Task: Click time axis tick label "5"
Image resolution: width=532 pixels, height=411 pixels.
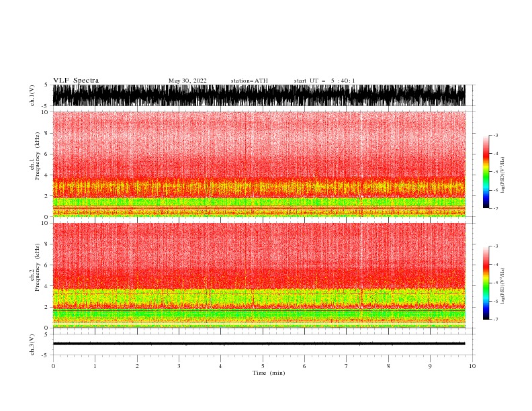Action: (263, 366)
